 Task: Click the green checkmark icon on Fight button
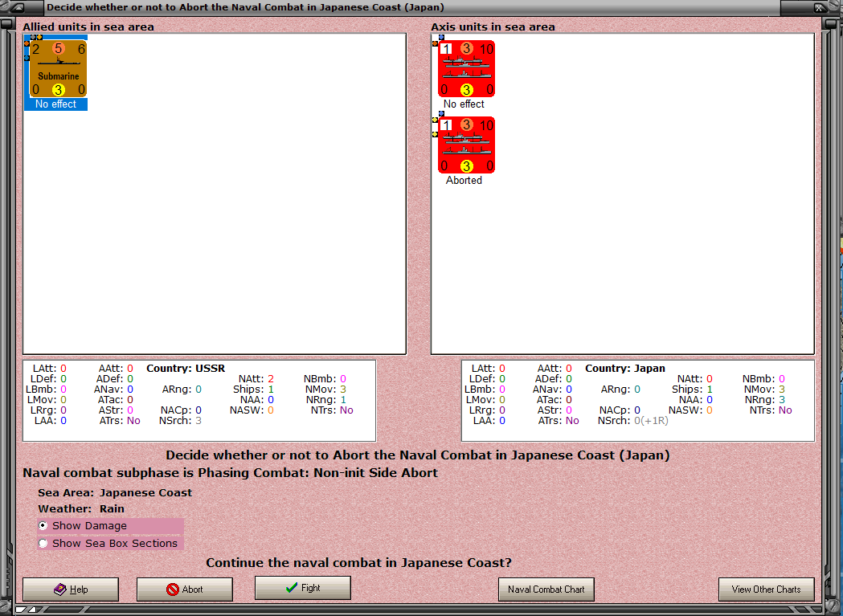point(292,588)
